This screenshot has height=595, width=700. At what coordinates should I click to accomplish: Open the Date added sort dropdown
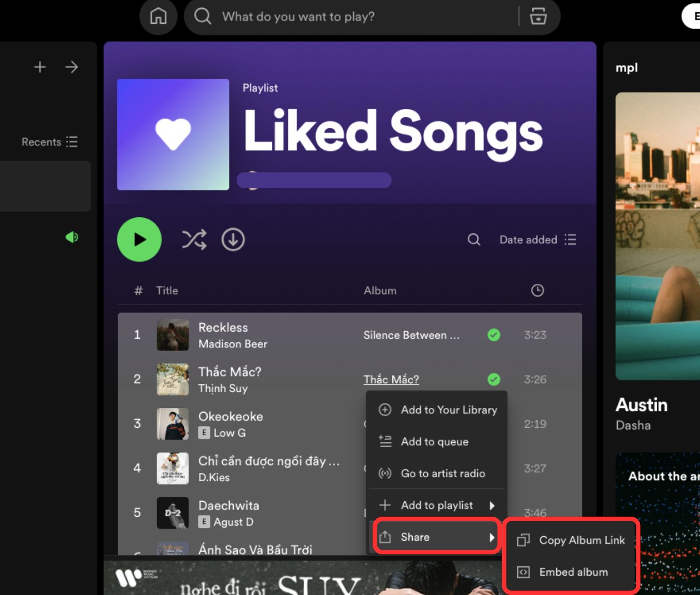tap(538, 240)
